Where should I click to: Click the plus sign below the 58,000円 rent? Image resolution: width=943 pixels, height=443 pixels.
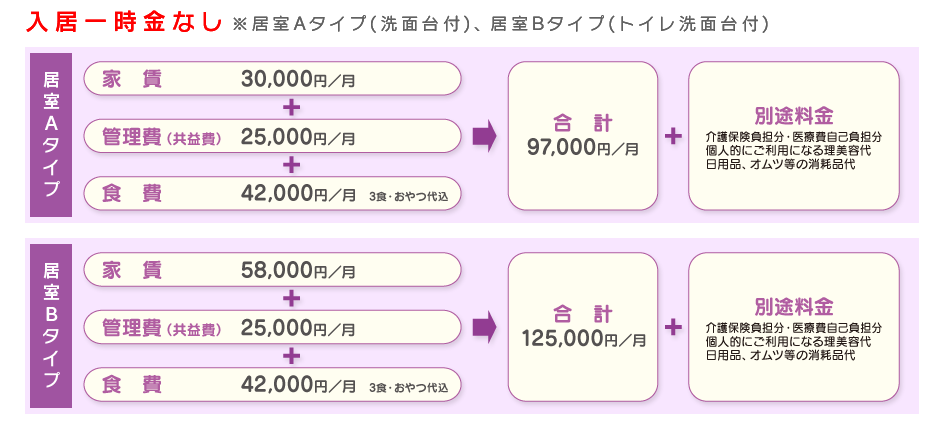click(x=292, y=298)
